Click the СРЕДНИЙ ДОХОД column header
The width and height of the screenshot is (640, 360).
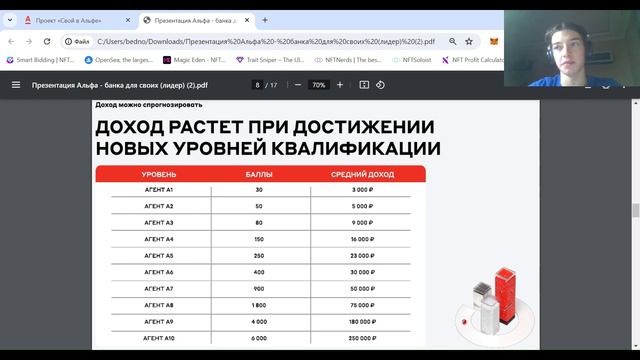click(362, 174)
